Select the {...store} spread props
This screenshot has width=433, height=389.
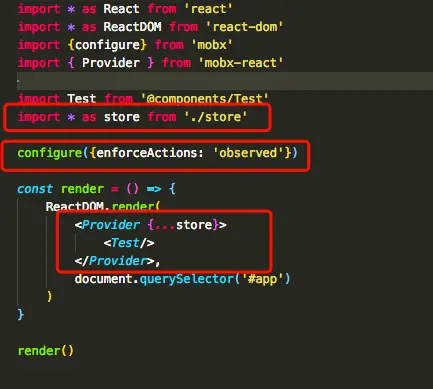coord(183,225)
